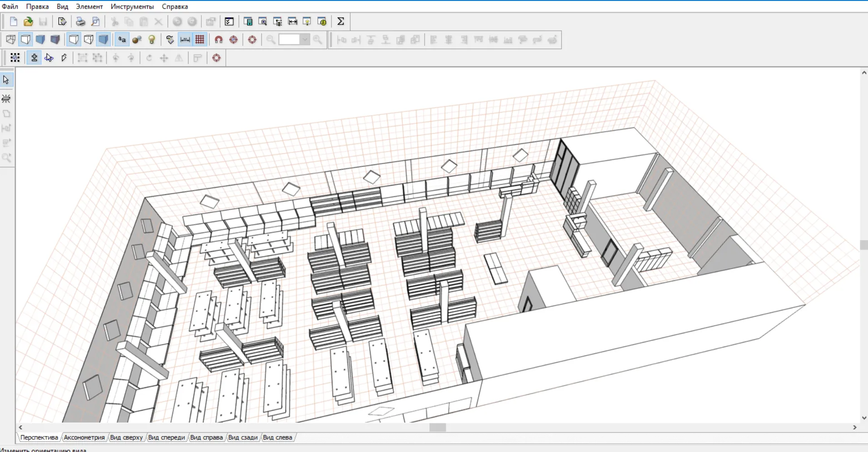Toggle the text labels 'aa' button
The height and width of the screenshot is (452, 868).
tap(122, 40)
